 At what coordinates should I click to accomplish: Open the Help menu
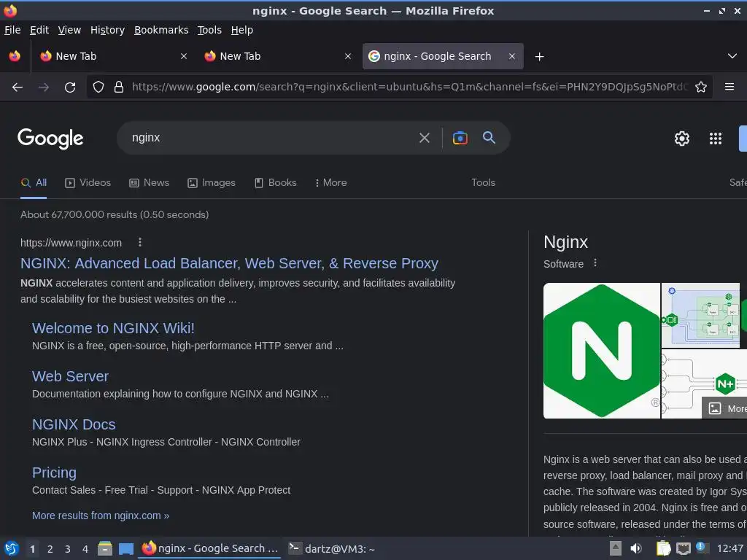click(242, 30)
